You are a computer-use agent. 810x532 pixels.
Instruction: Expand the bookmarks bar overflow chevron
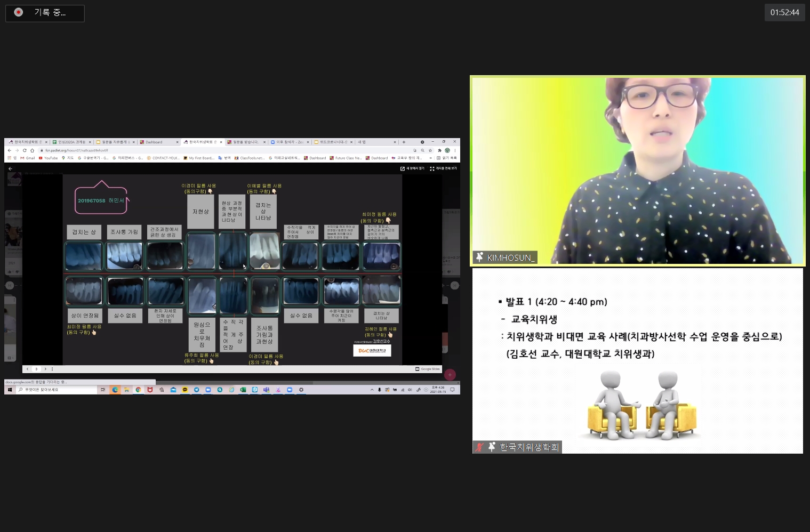point(430,158)
